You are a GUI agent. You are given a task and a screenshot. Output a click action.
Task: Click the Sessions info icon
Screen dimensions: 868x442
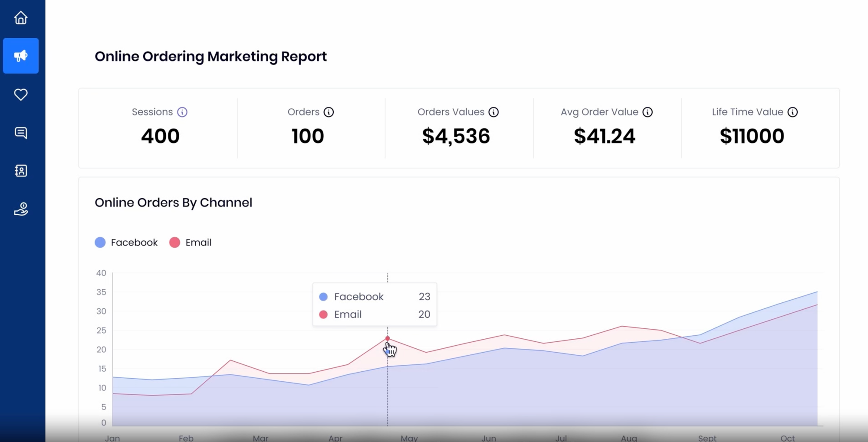(182, 111)
